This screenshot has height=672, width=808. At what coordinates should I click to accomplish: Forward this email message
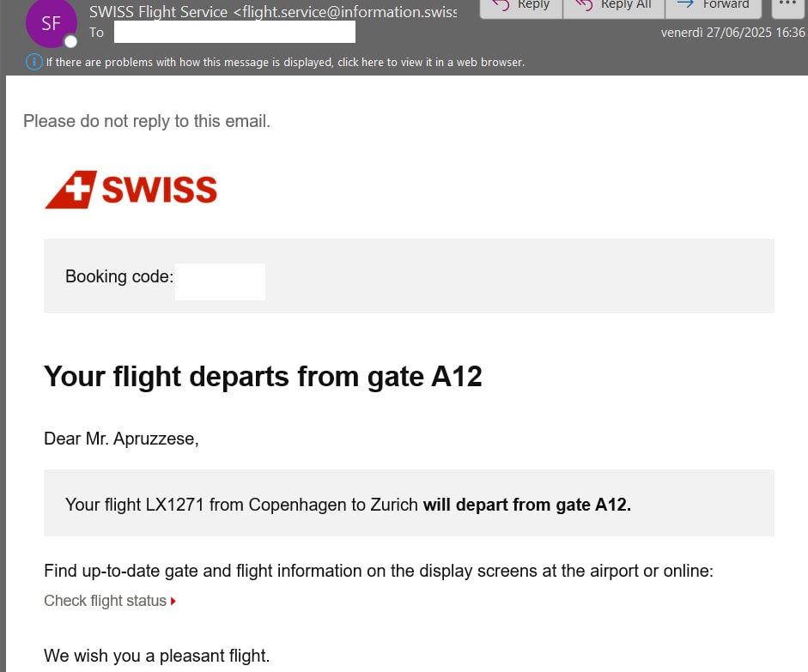tap(714, 6)
